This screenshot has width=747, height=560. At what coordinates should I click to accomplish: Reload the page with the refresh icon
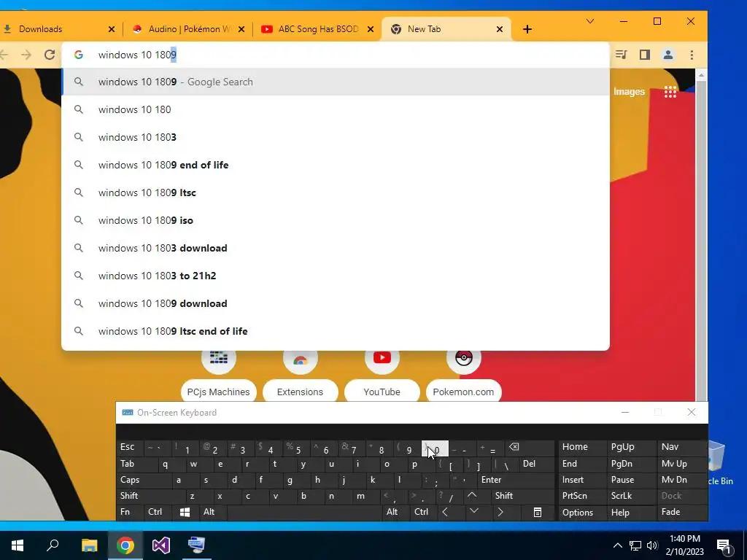pyautogui.click(x=50, y=55)
